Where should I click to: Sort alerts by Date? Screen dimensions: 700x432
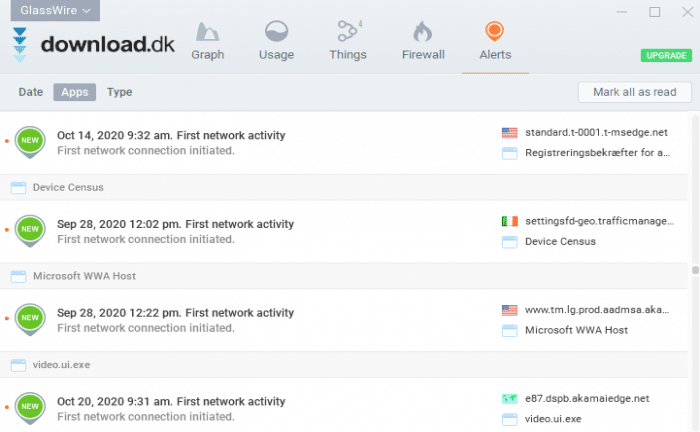(31, 92)
